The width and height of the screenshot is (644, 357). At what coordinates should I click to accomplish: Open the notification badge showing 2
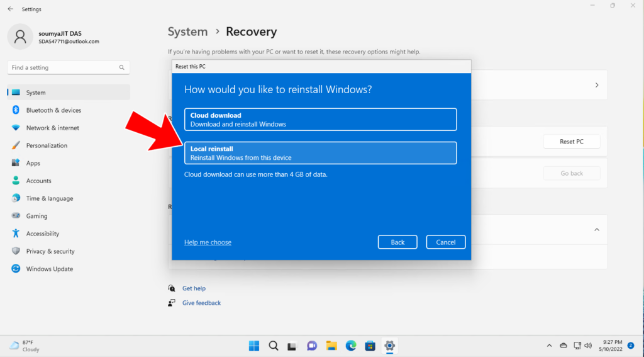point(631,346)
